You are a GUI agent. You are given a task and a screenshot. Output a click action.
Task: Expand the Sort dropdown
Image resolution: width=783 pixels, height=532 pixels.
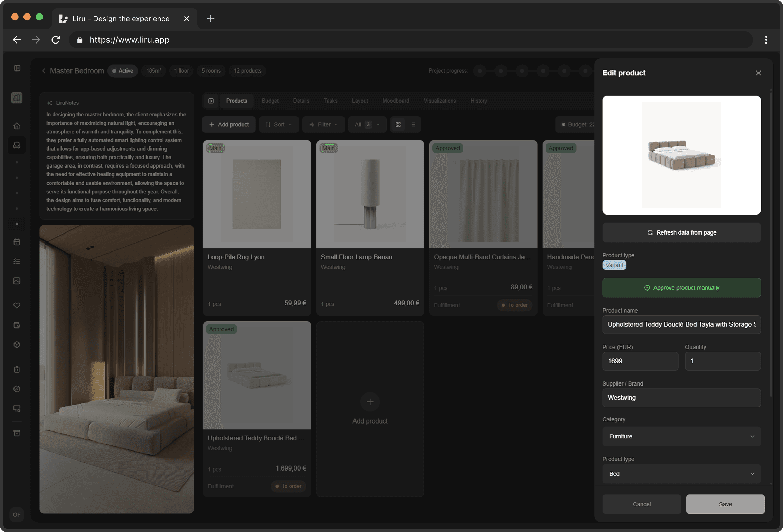point(279,124)
